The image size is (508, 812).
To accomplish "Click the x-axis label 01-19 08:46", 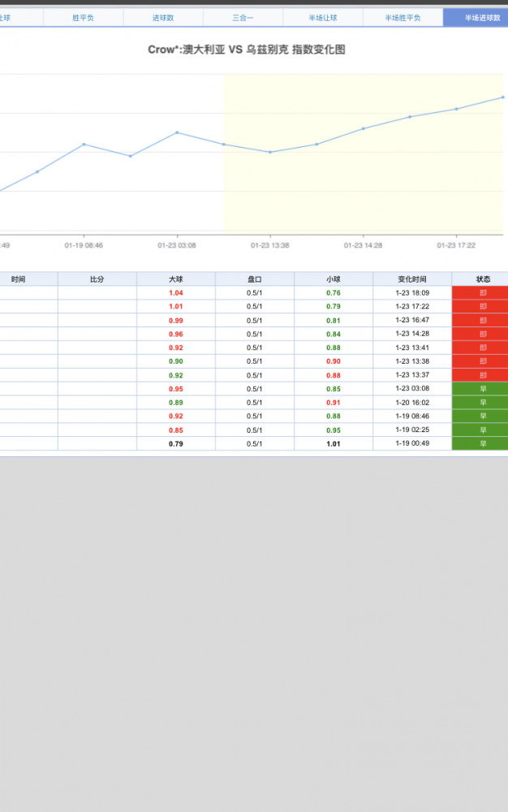I will [x=84, y=245].
